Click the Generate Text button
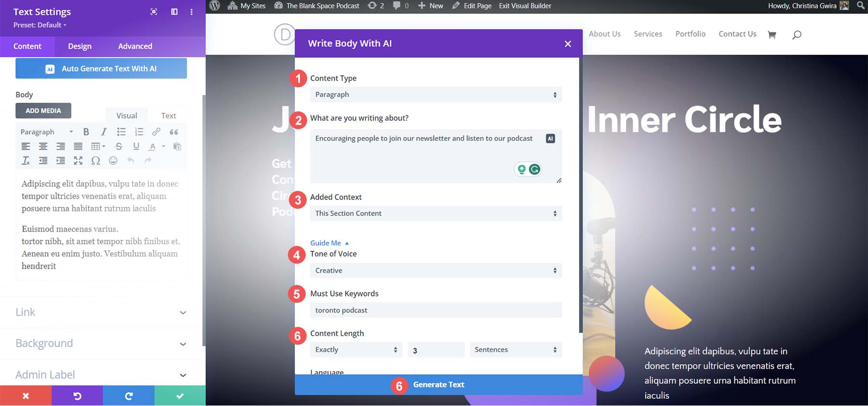Viewport: 868px width, 406px height. tap(438, 385)
